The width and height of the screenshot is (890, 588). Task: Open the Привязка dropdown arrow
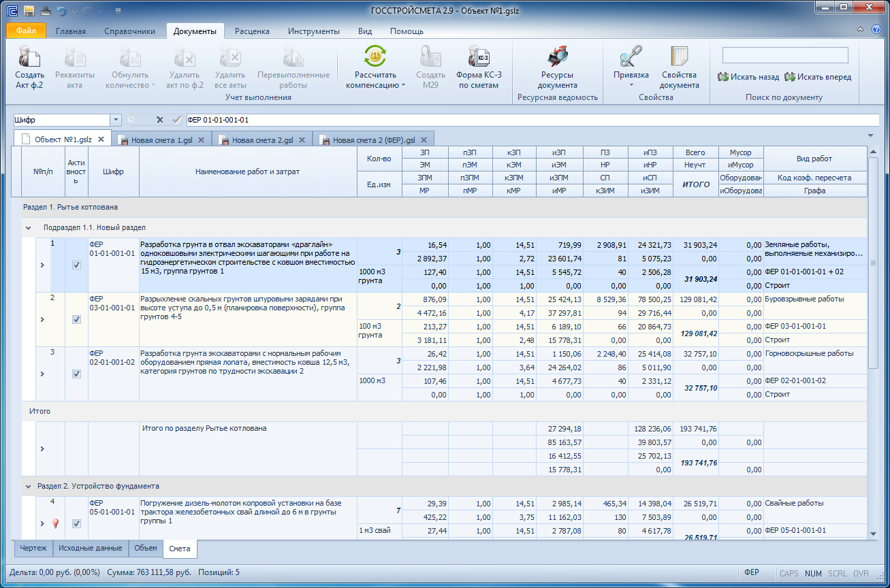631,85
